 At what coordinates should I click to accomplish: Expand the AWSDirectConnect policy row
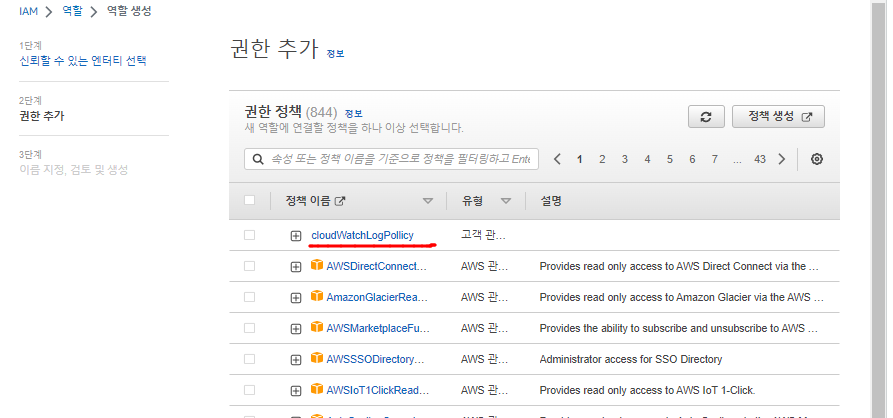click(x=296, y=267)
